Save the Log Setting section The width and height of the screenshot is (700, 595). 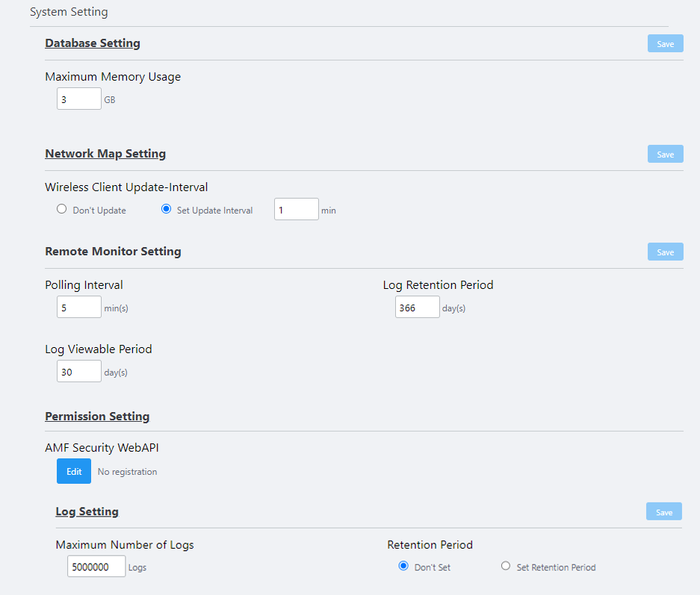(663, 512)
